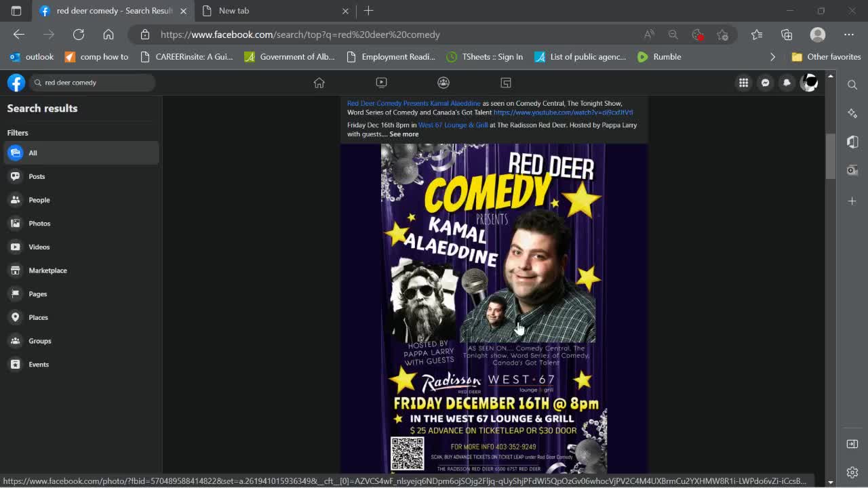This screenshot has height=488, width=868.
Task: Open Edge Settings and more menu
Action: click(x=849, y=35)
